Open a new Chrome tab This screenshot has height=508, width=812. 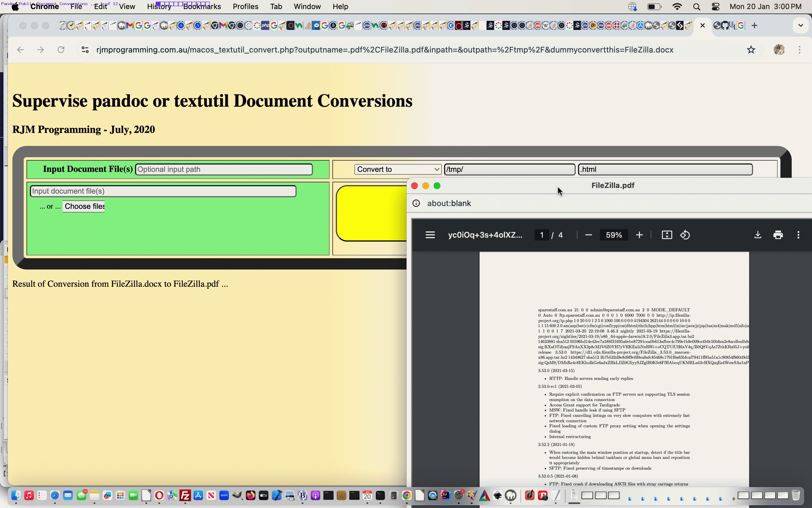point(754,25)
